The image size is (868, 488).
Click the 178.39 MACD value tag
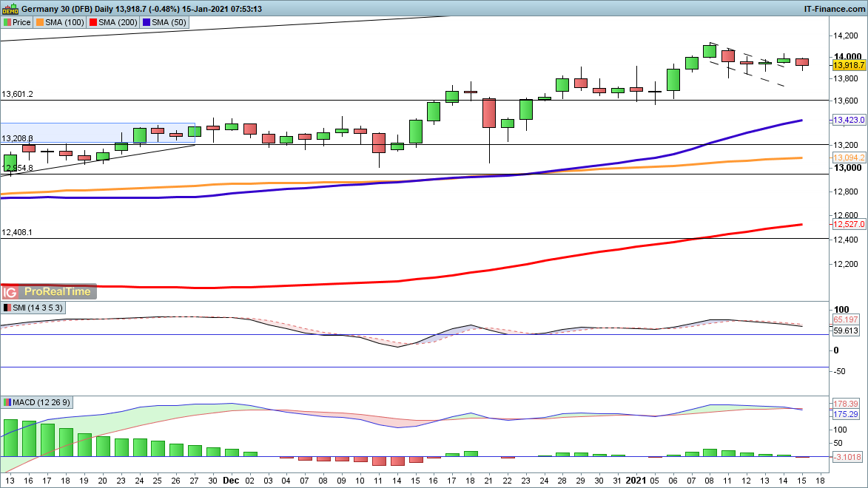pos(847,404)
